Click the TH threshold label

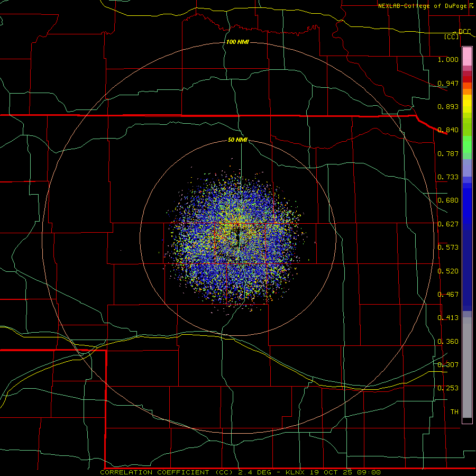coord(454,412)
